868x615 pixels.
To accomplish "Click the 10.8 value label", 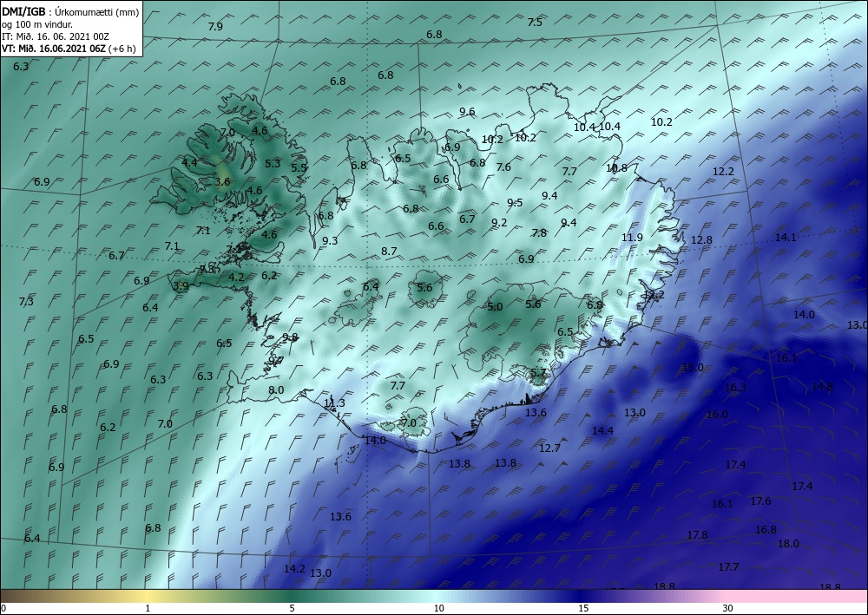I will (x=616, y=167).
